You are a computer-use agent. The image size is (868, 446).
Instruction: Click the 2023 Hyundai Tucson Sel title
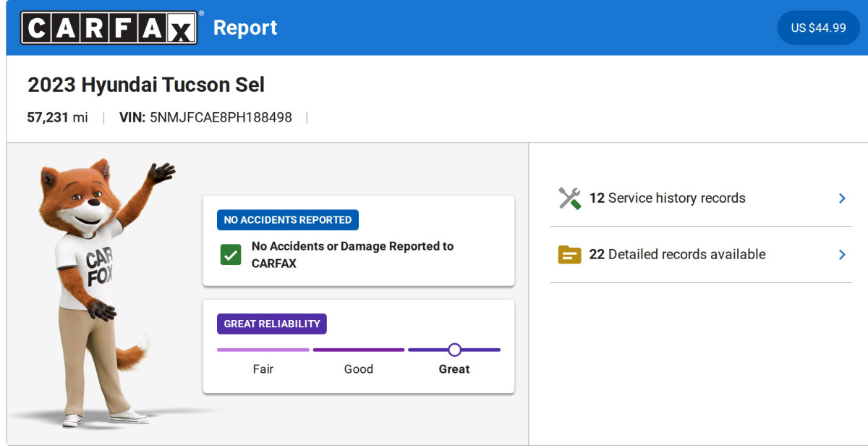[x=146, y=85]
